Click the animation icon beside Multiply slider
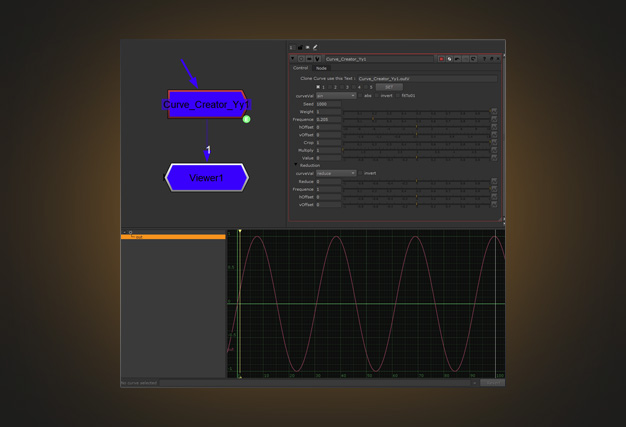This screenshot has height=427, width=626. 494,150
